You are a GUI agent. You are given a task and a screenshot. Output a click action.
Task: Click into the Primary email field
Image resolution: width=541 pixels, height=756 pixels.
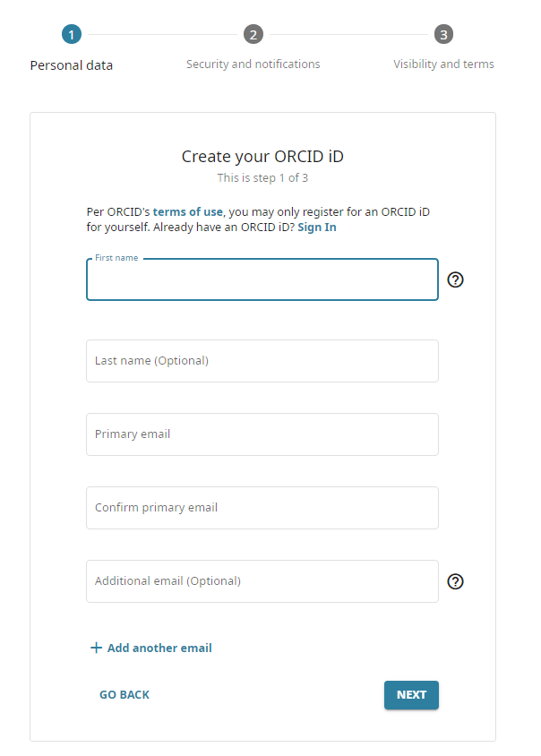point(262,434)
